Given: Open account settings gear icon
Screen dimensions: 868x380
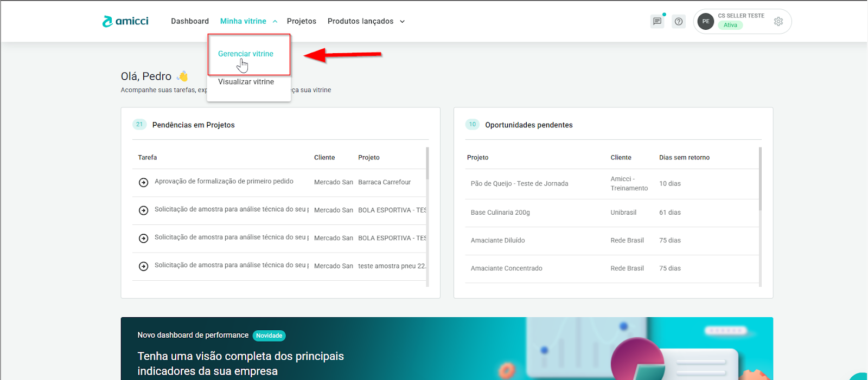Looking at the screenshot, I should [778, 22].
